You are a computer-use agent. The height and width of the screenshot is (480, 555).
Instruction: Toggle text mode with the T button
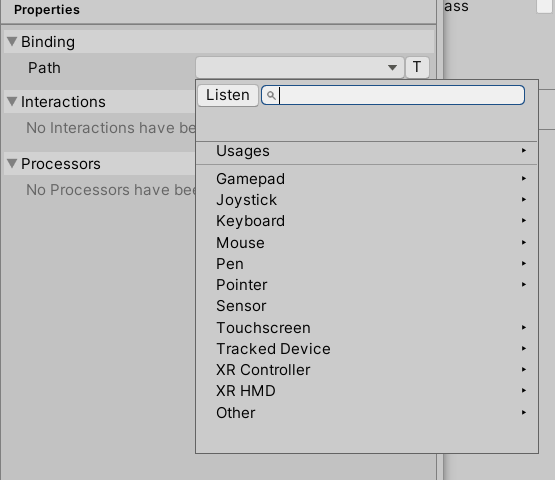tap(417, 67)
